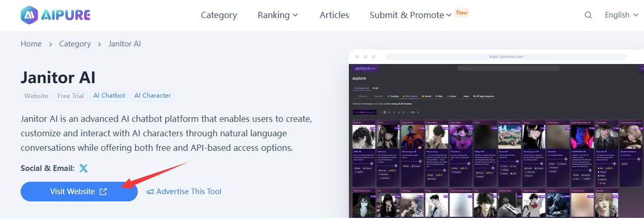This screenshot has height=221, width=644.
Task: Open the Category nav menu item
Action: click(219, 15)
